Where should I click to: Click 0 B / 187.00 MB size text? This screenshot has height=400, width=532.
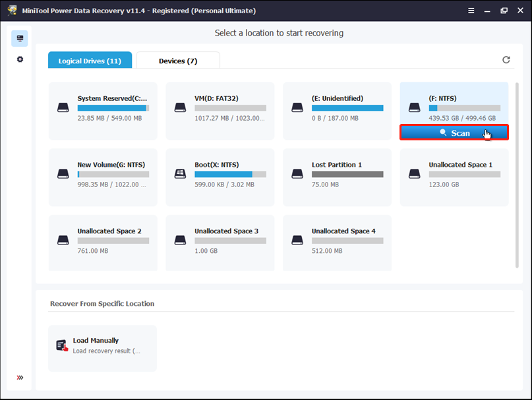click(x=335, y=118)
